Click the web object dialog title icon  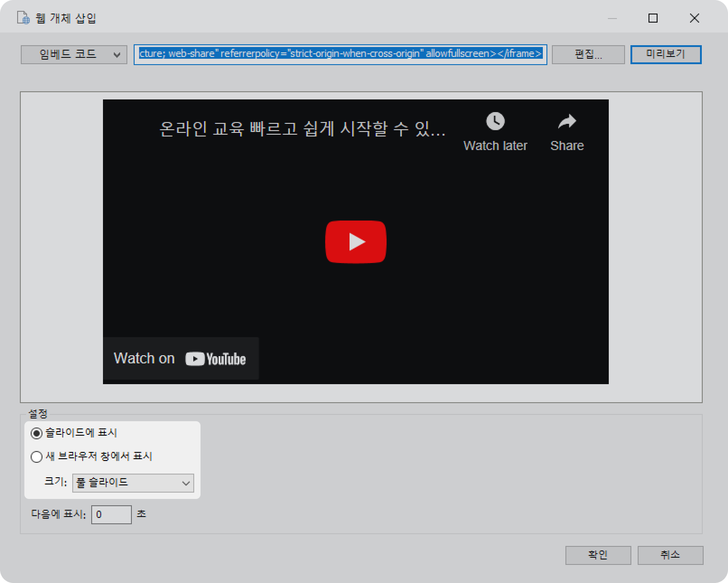pyautogui.click(x=23, y=18)
